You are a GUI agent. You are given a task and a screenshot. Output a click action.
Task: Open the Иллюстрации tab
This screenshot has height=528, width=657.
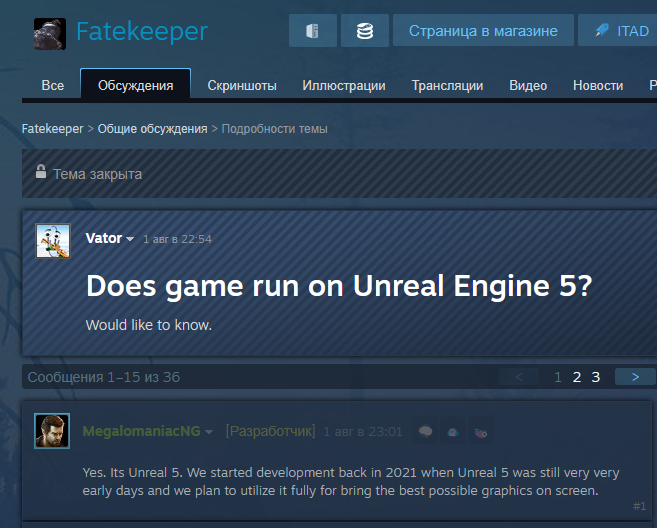[x=344, y=85]
